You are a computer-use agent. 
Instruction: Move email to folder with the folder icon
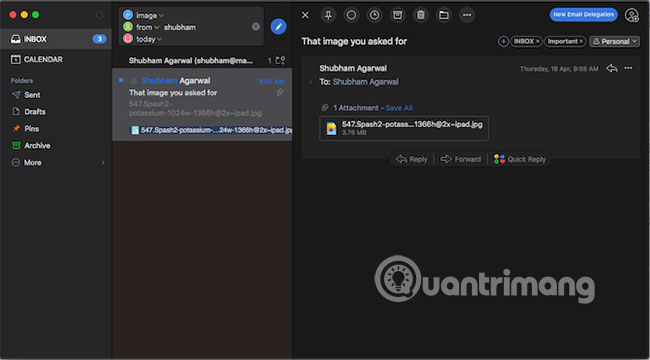[x=444, y=15]
